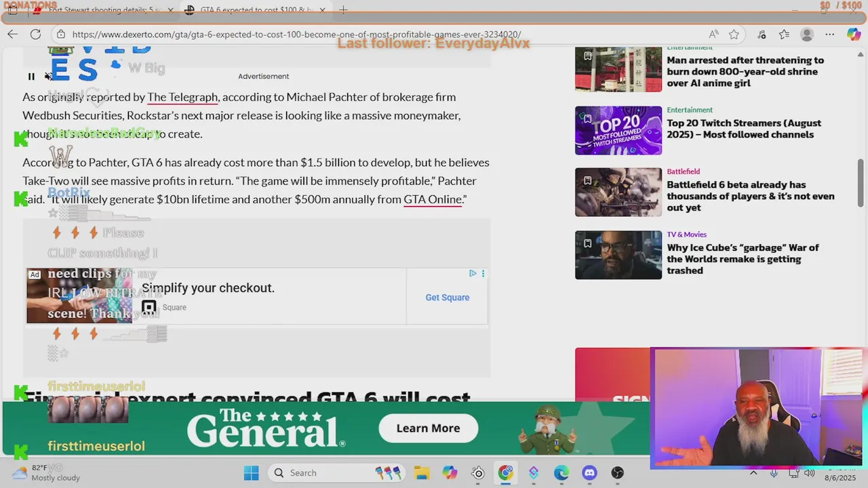Open the Windows Start menu
The image size is (868, 488).
coord(251,473)
